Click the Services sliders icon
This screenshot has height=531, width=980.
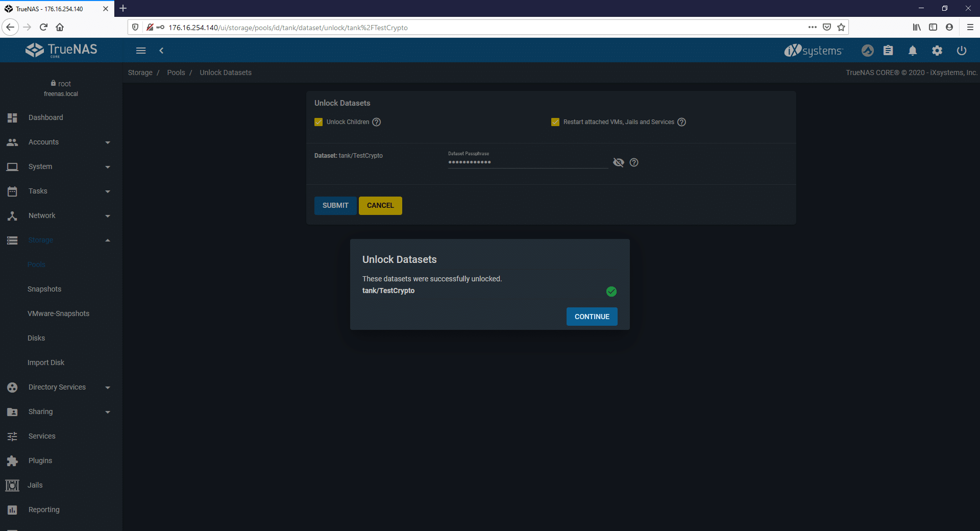coord(12,437)
